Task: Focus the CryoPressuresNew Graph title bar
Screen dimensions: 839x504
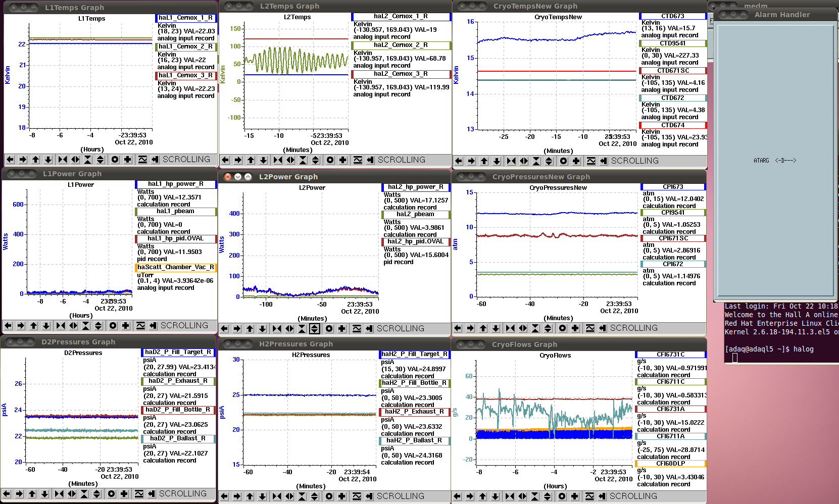Action: point(579,177)
